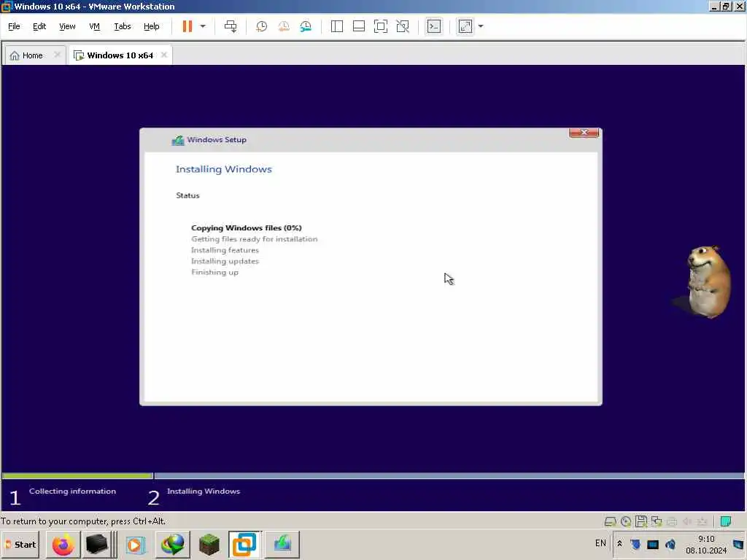
Task: Click the printer status icon
Action: (x=672, y=521)
